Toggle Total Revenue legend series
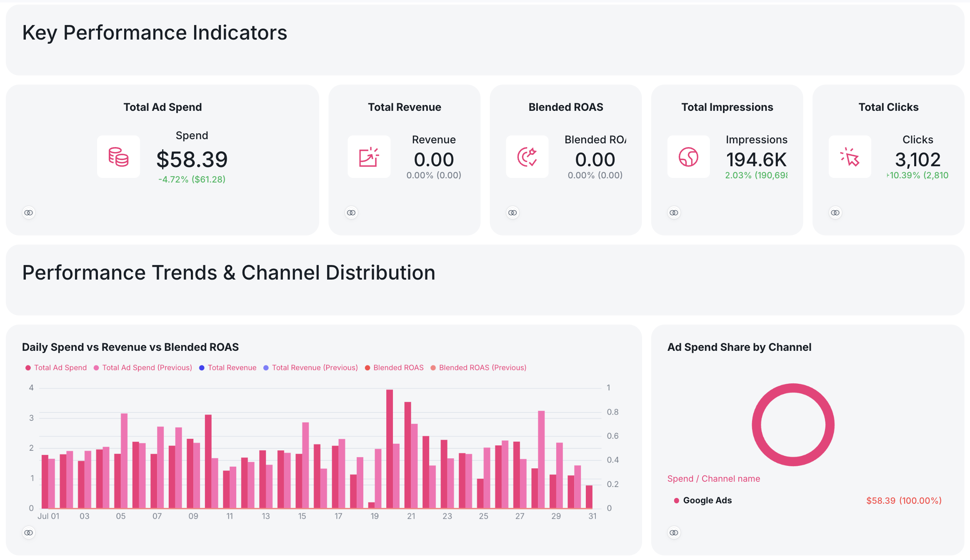 point(228,368)
